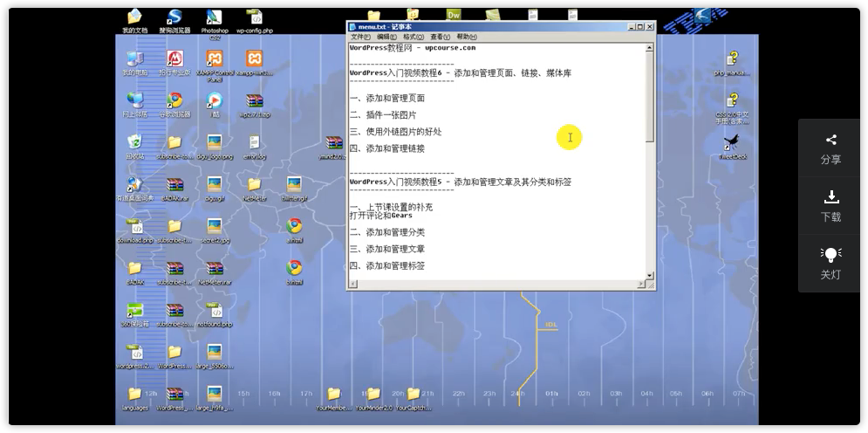Viewport: 868px width, 433px height.
Task: Click the 下载 download button
Action: (830, 206)
